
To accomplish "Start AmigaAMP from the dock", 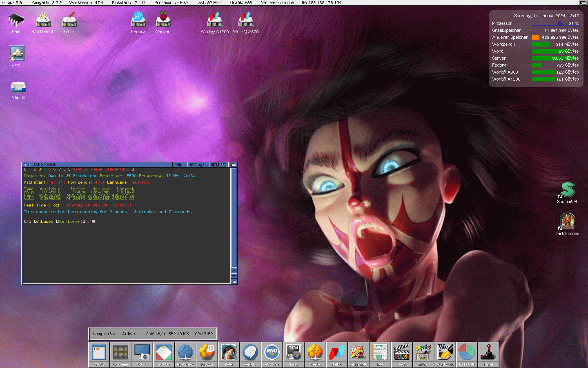I will [x=358, y=354].
